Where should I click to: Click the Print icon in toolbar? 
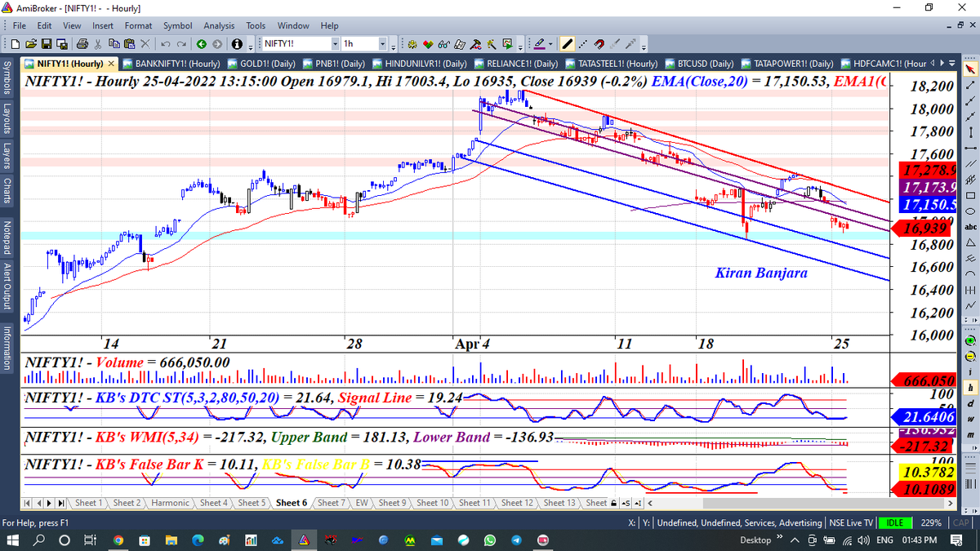[x=82, y=42]
